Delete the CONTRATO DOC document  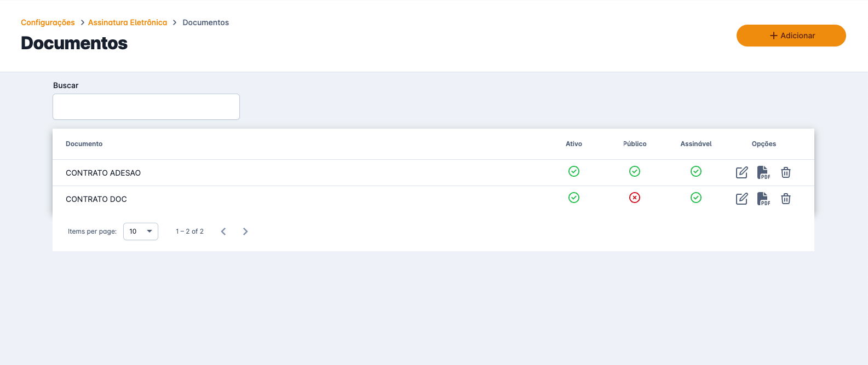[x=786, y=199]
